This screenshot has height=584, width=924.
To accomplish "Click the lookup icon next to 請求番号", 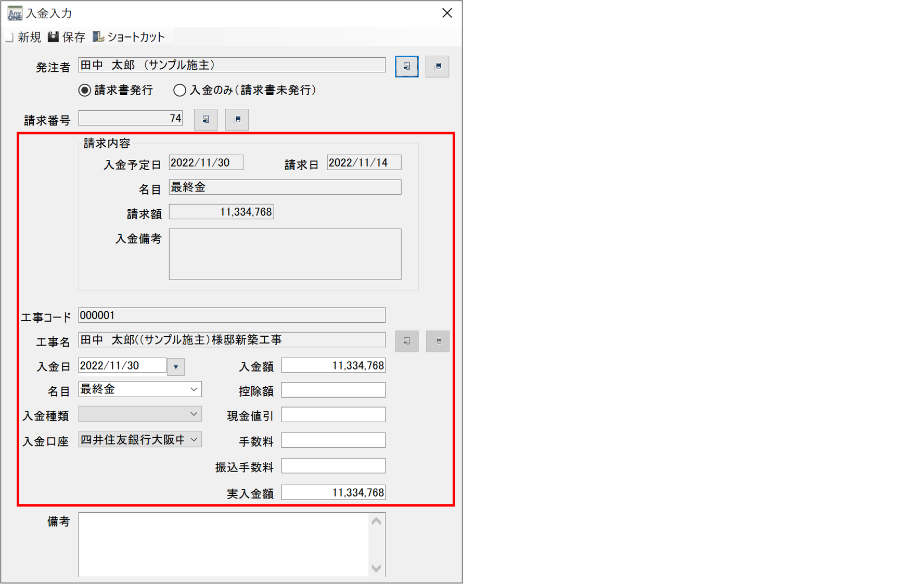I will [x=206, y=120].
